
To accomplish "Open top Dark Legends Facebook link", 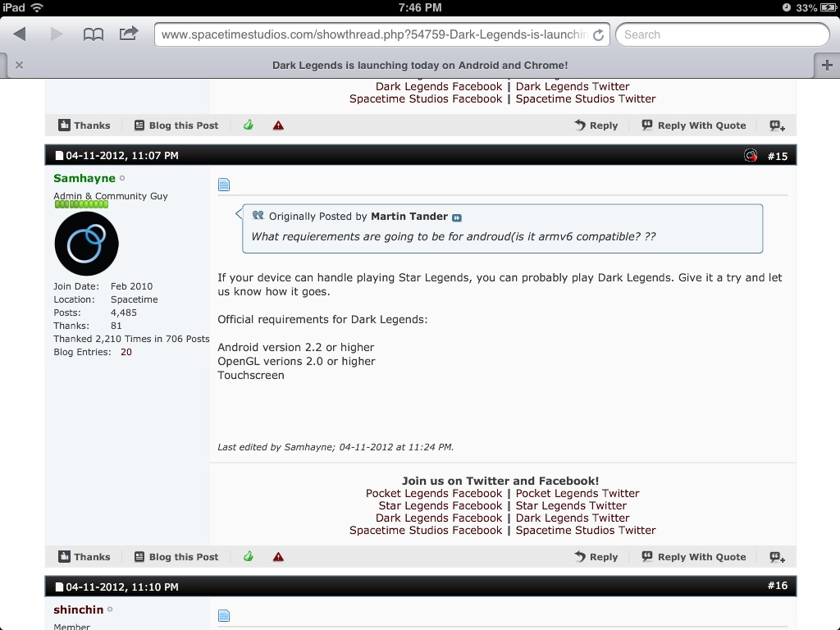I will [439, 86].
